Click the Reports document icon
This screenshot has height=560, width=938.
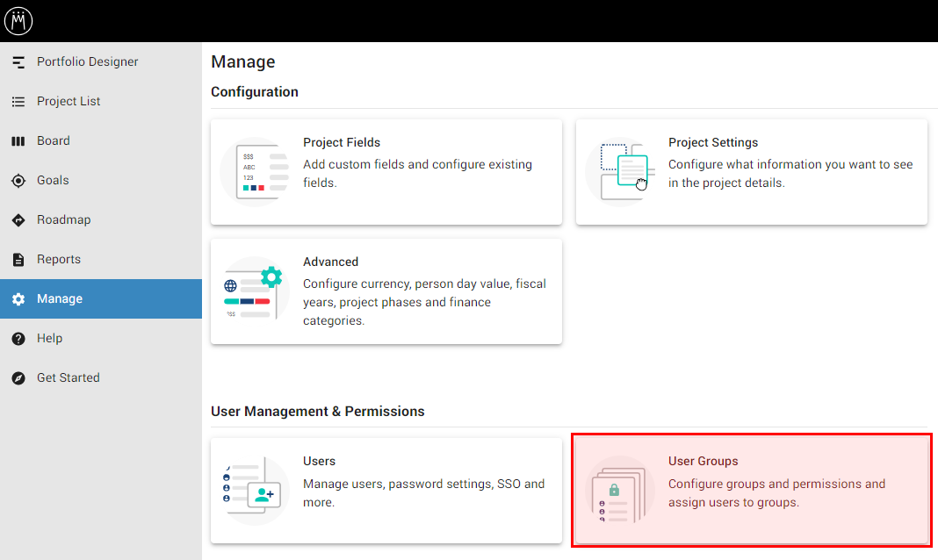pyautogui.click(x=18, y=260)
